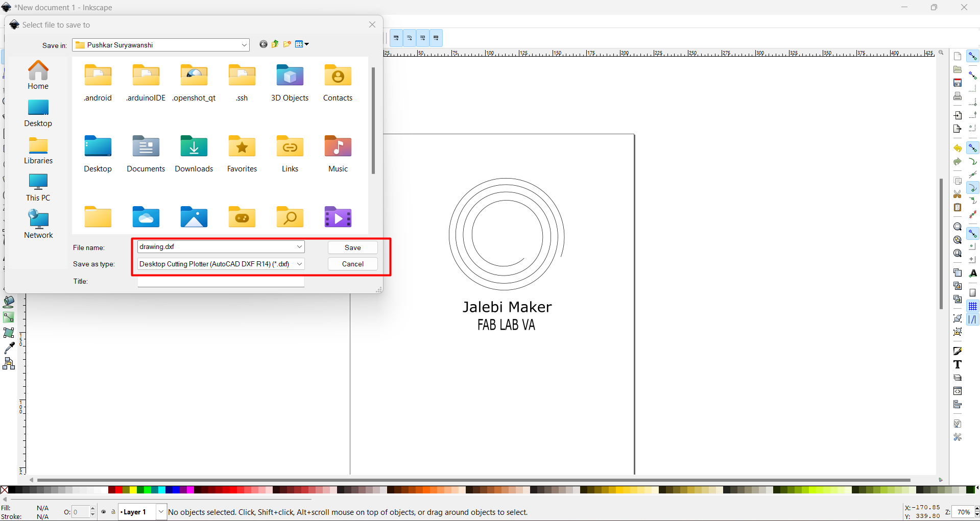The image size is (980, 521).
Task: Go to Libraries in places sidebar
Action: point(38,150)
